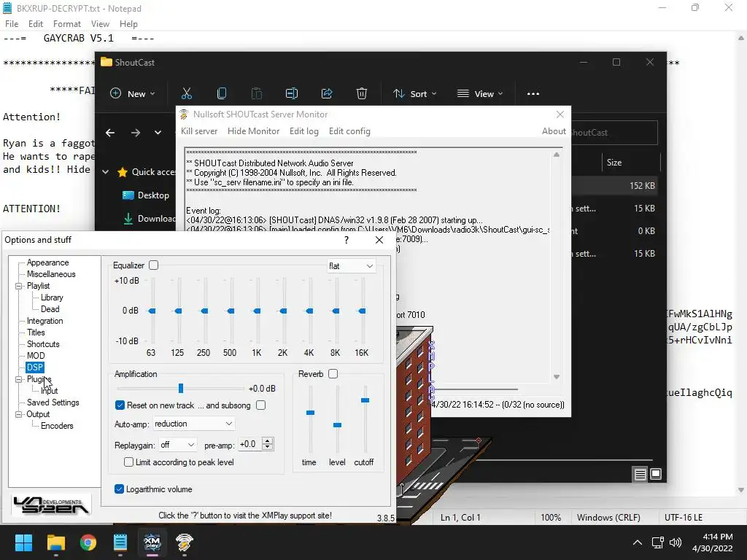This screenshot has width=747, height=560.
Task: Collapse the Plugins tree node
Action: pyautogui.click(x=18, y=379)
